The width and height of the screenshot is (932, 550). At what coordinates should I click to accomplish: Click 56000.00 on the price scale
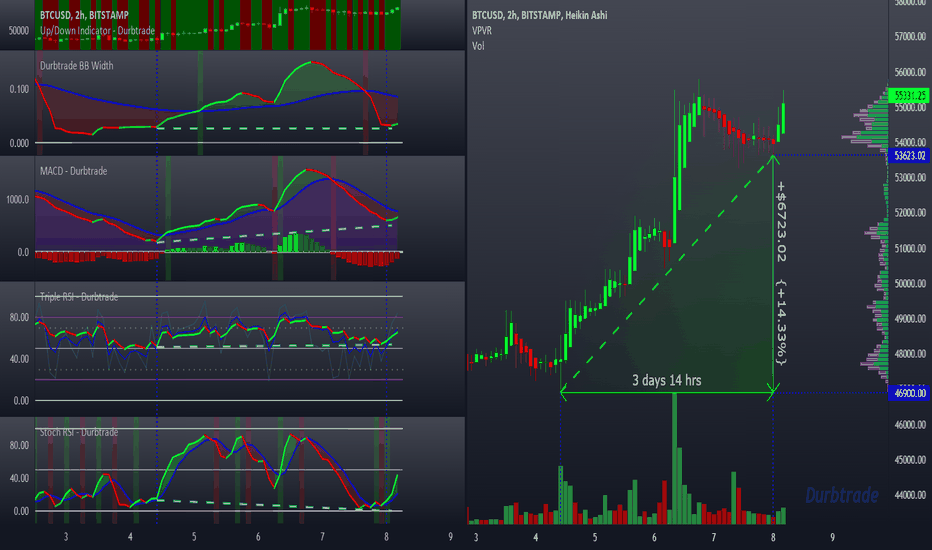click(x=910, y=73)
